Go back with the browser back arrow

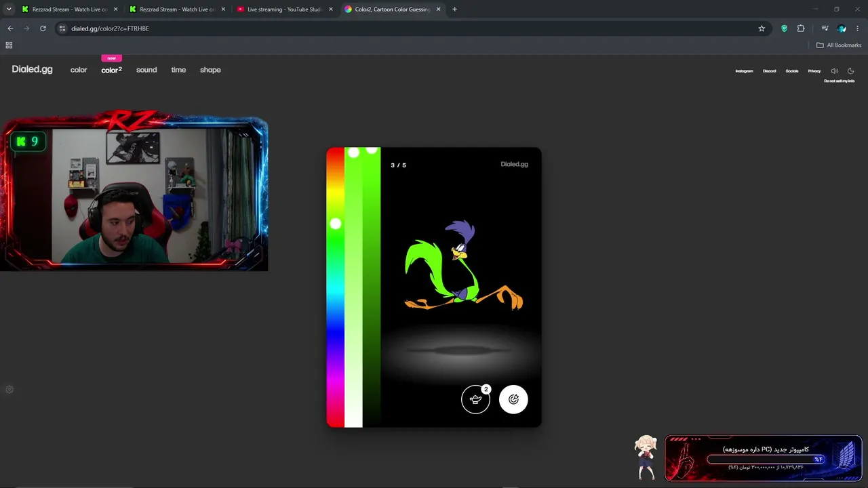[x=10, y=28]
